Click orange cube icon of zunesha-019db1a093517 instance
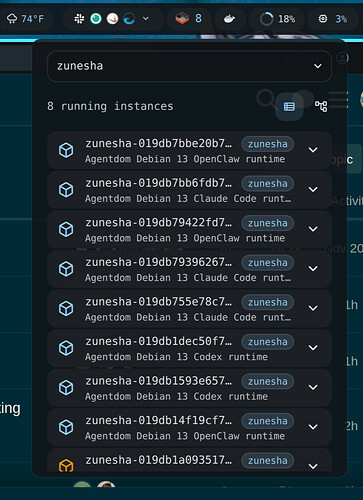The width and height of the screenshot is (363, 500). [66, 466]
